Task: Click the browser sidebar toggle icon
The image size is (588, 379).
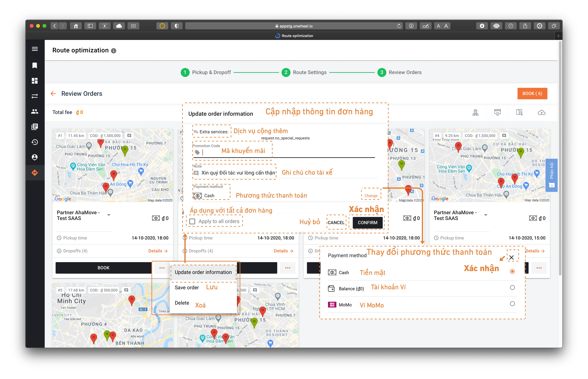Action: pyautogui.click(x=90, y=26)
